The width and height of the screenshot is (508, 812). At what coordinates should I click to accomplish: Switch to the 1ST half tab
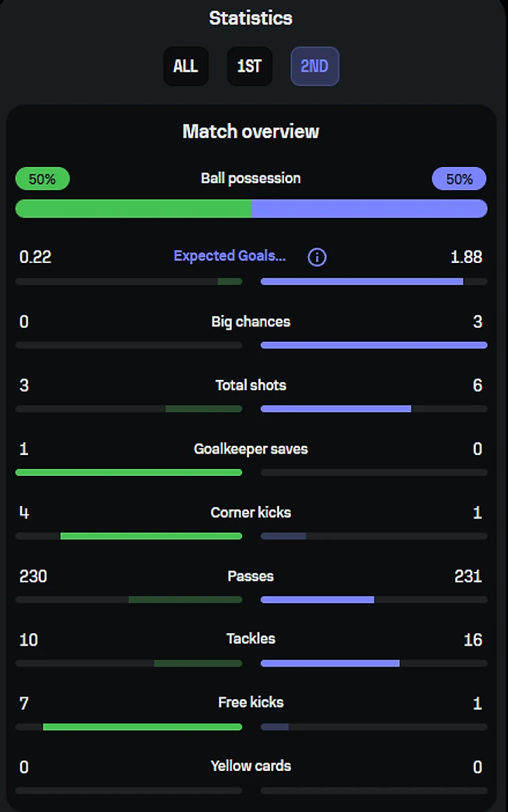click(250, 66)
